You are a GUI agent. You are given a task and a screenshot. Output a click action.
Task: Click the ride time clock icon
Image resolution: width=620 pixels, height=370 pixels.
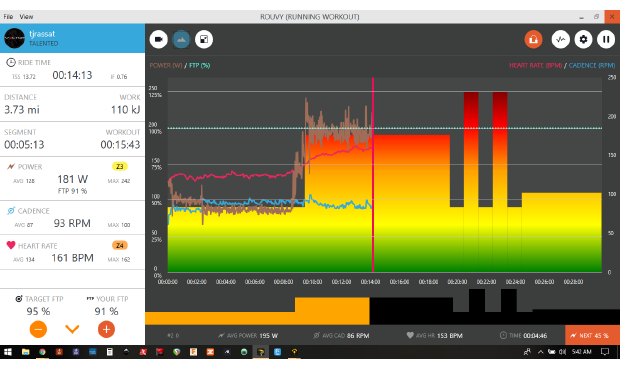click(11, 62)
